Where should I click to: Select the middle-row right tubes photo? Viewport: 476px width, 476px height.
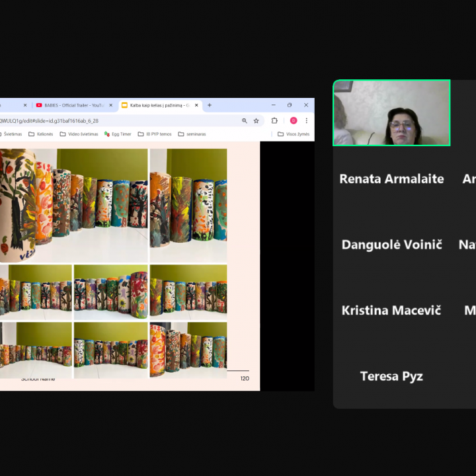point(188,292)
